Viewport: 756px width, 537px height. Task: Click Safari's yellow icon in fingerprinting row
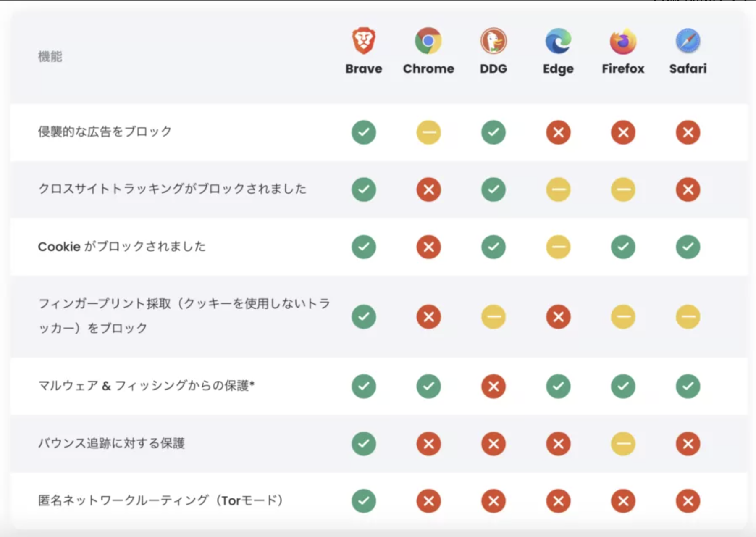(688, 316)
